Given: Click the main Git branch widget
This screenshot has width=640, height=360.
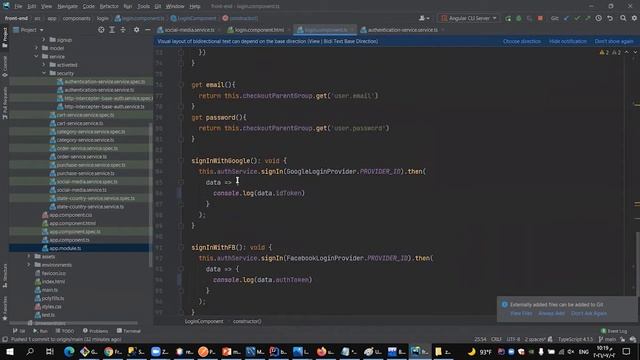Looking at the screenshot, I should [607, 339].
